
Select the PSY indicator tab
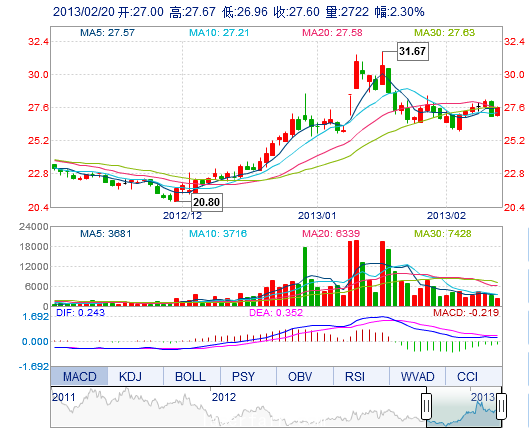click(243, 376)
